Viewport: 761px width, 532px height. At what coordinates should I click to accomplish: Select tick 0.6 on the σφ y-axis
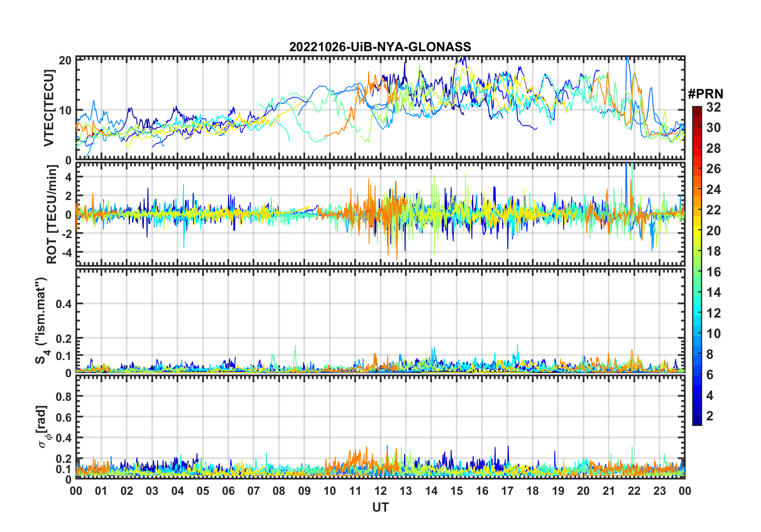tap(64, 417)
